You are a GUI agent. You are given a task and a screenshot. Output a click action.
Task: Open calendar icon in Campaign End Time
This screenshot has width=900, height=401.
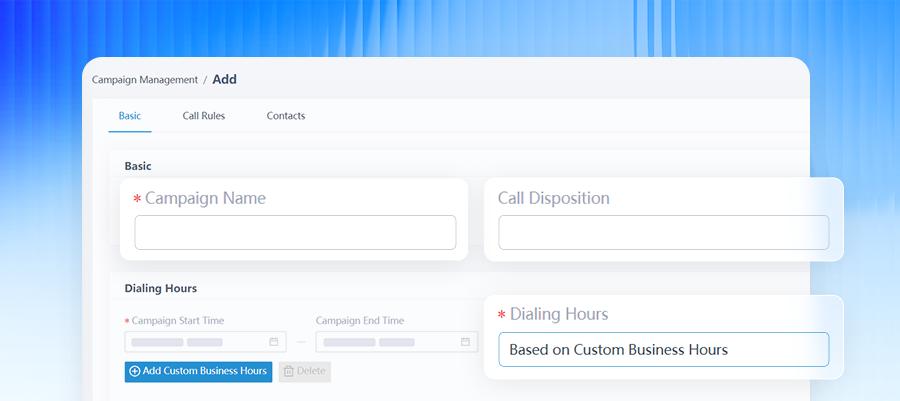coord(465,342)
